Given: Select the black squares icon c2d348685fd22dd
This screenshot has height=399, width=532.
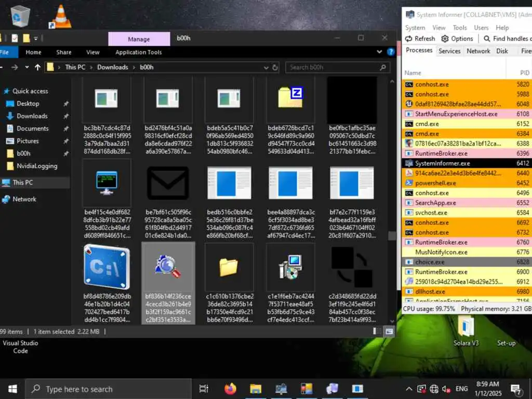Looking at the screenshot, I should (x=352, y=267).
